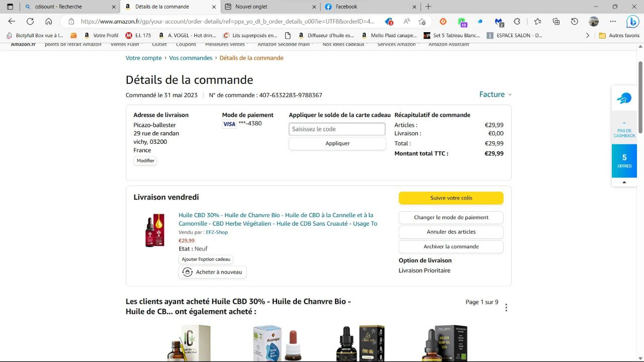Image resolution: width=644 pixels, height=362 pixels.
Task: Close the cdisount - Recherche tab
Action: pyautogui.click(x=113, y=7)
